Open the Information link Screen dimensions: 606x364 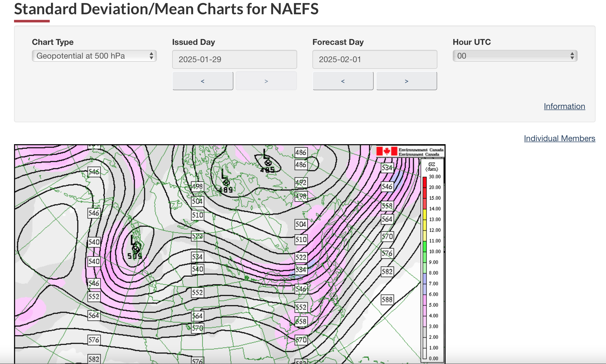[564, 106]
